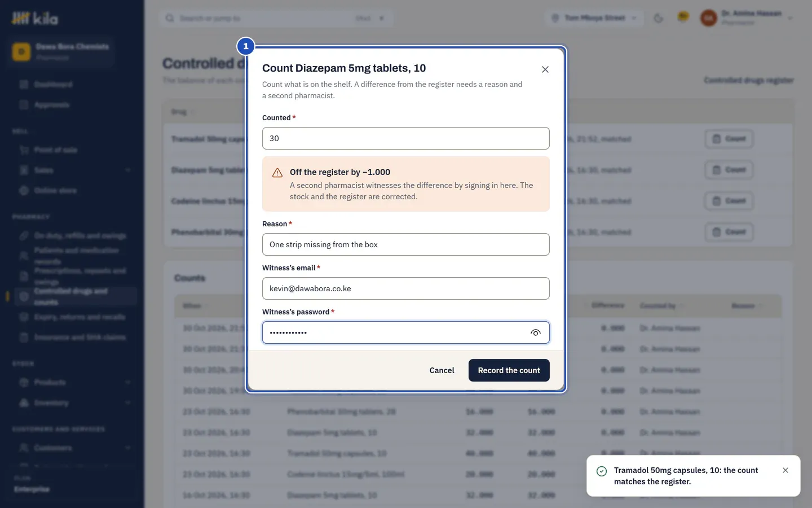The image size is (812, 508).
Task: Click the warning triangle icon in alert
Action: tap(277, 173)
